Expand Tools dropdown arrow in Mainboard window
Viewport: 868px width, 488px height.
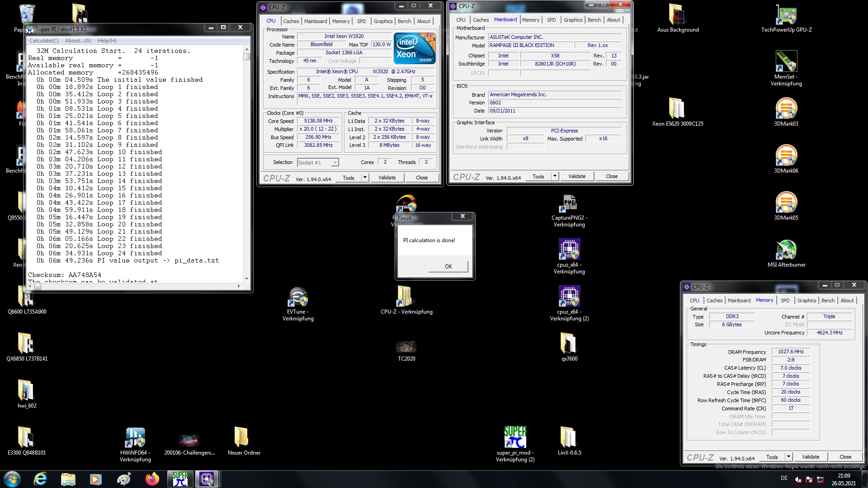pyautogui.click(x=555, y=176)
